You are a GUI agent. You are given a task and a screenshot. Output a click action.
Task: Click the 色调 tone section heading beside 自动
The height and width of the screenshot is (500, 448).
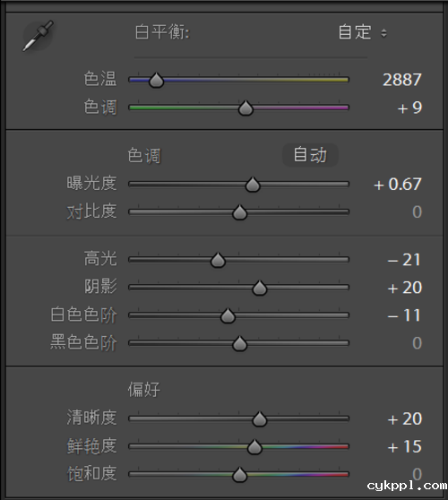click(x=144, y=156)
